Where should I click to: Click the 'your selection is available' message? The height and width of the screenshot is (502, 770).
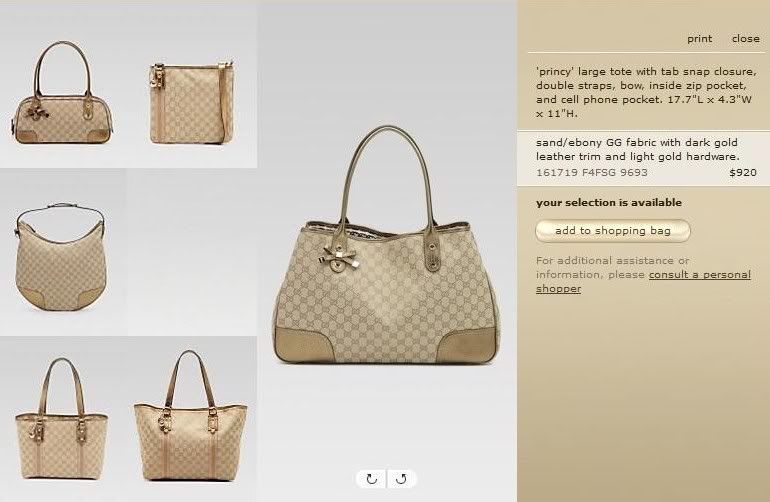(609, 202)
